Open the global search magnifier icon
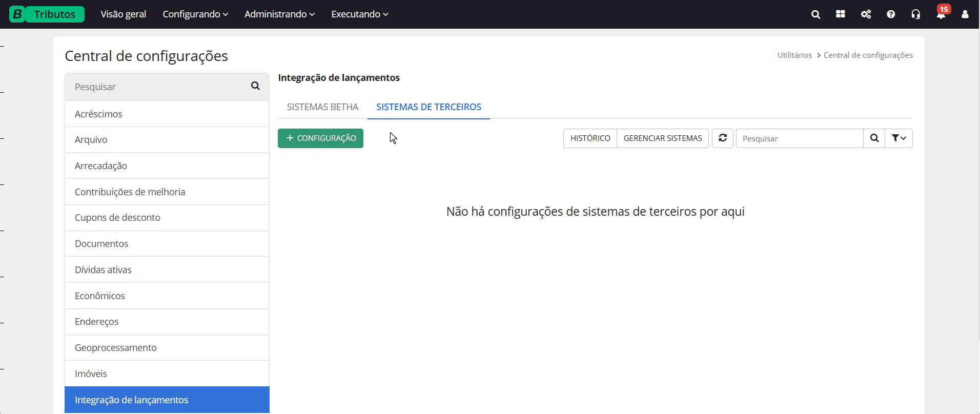Image resolution: width=980 pixels, height=414 pixels. click(x=816, y=14)
